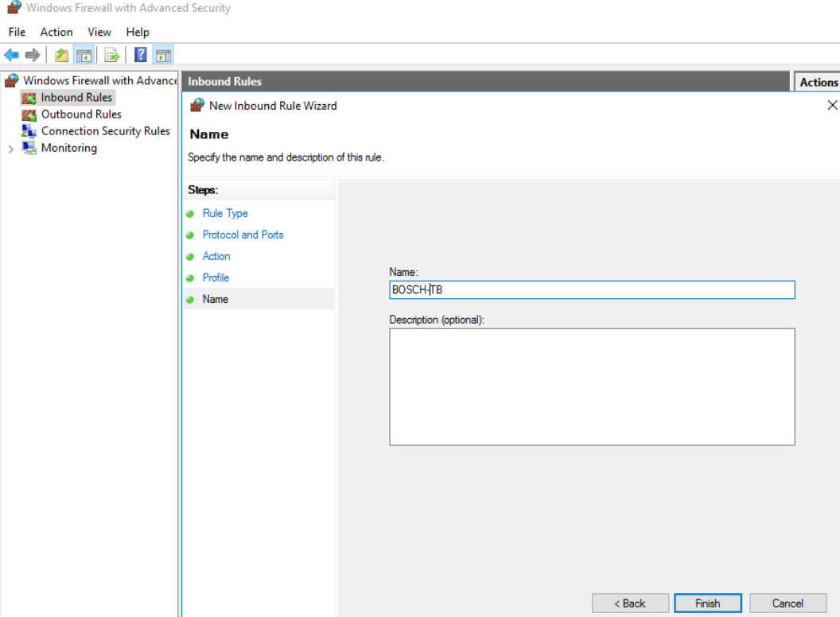Open the Action menu

(x=56, y=32)
